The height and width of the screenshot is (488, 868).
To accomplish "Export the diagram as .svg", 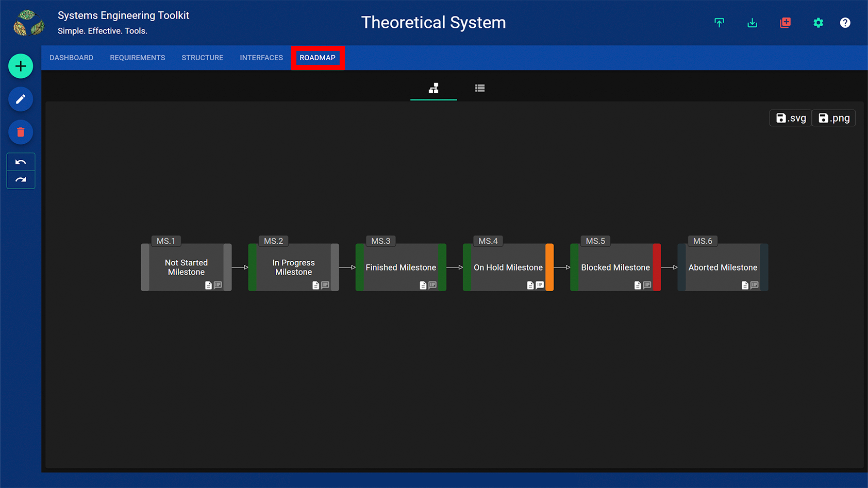I will 791,118.
